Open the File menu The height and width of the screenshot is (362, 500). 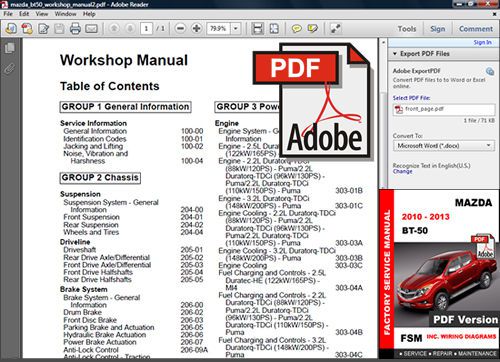(x=8, y=14)
